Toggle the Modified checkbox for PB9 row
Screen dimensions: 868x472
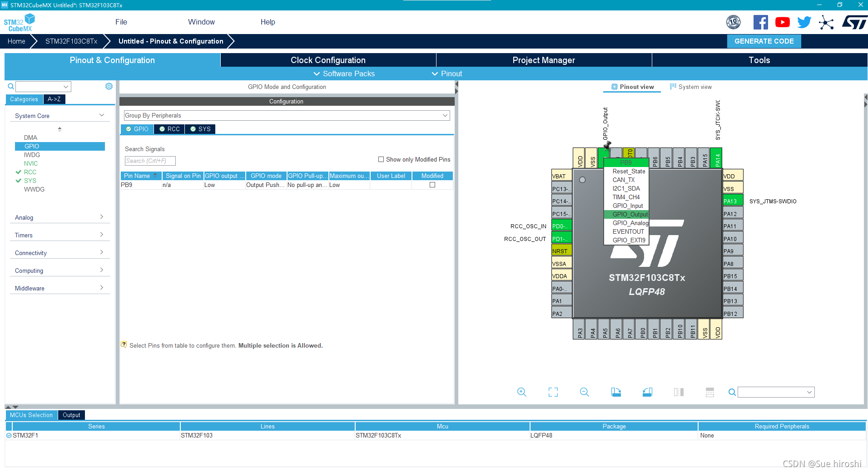tap(432, 185)
